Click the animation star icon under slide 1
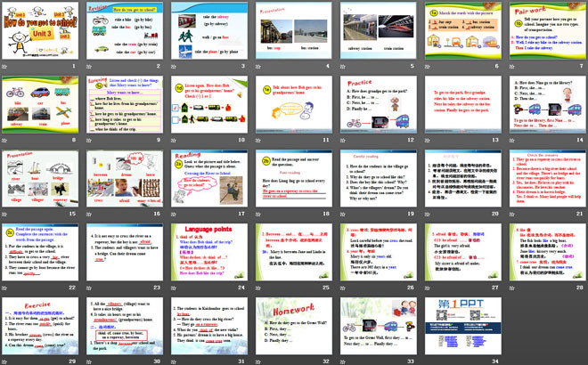Image resolution: width=588 pixels, height=365 pixels. (5, 68)
